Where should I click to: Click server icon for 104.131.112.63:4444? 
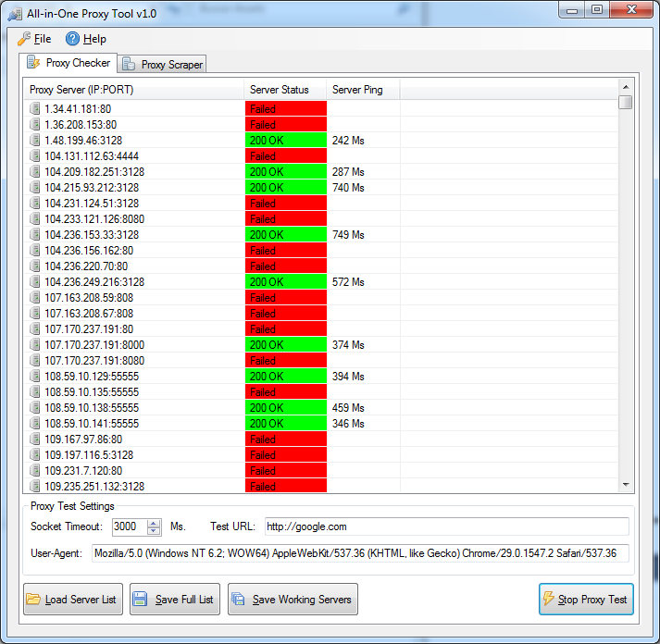tap(35, 156)
